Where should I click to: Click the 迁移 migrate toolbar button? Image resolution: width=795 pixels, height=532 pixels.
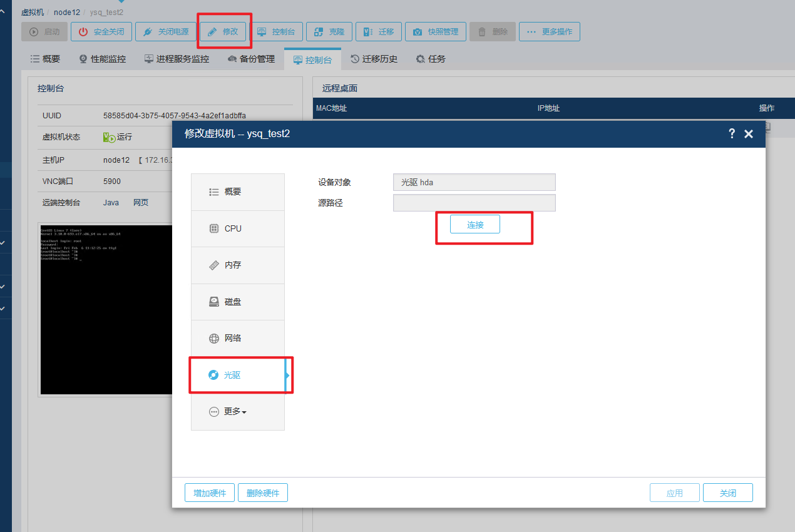pos(378,32)
